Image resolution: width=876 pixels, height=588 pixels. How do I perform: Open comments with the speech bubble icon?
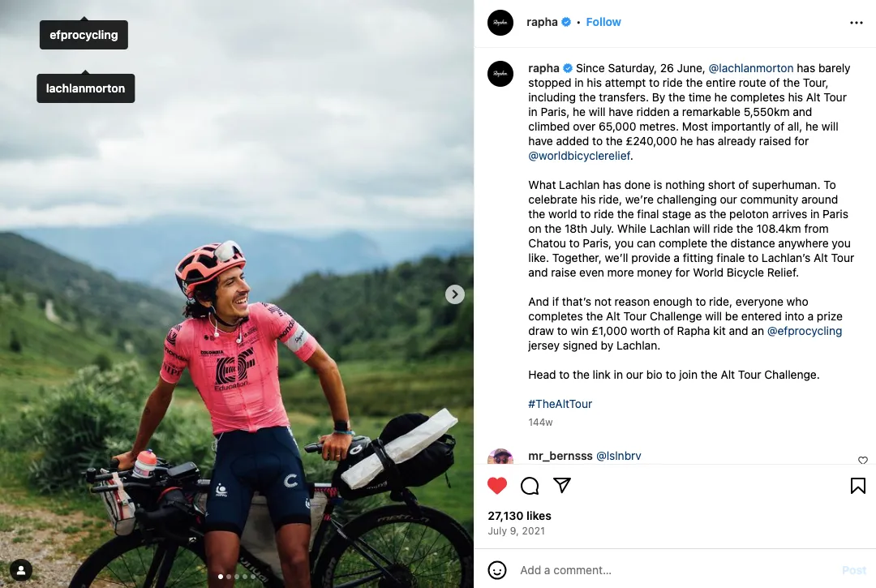530,485
